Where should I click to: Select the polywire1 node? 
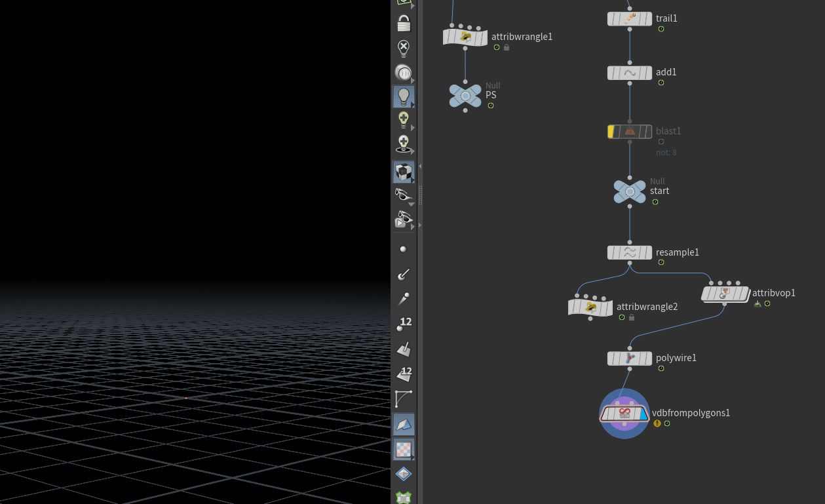(x=630, y=359)
